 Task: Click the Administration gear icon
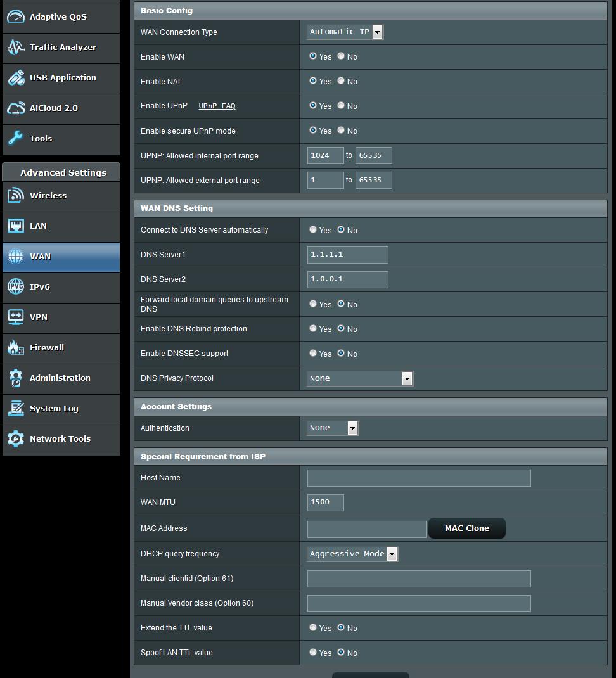coord(16,378)
